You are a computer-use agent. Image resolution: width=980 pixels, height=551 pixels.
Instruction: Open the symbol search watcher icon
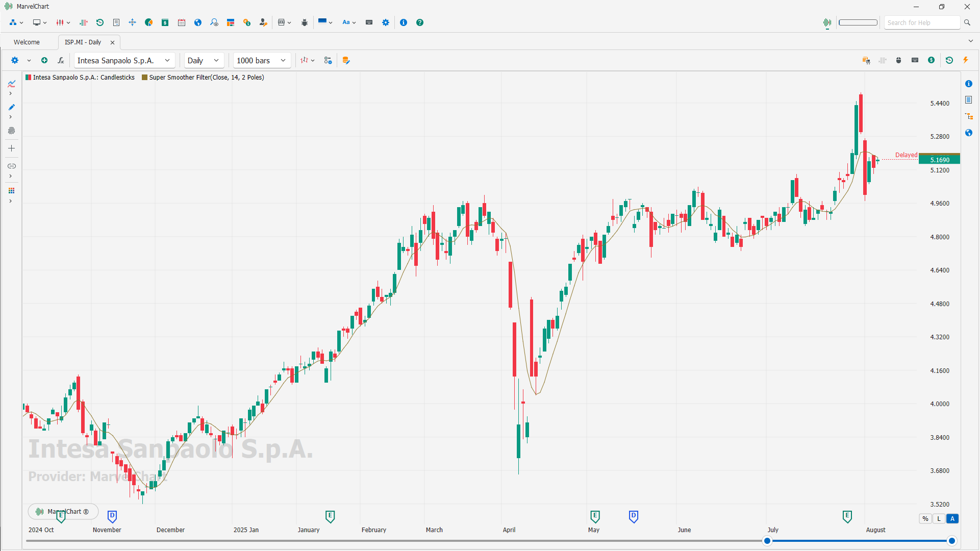pyautogui.click(x=214, y=22)
